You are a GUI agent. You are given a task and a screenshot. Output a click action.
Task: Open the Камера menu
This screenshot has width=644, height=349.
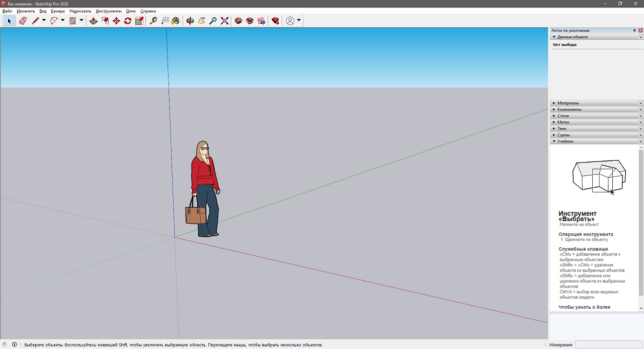click(x=57, y=11)
